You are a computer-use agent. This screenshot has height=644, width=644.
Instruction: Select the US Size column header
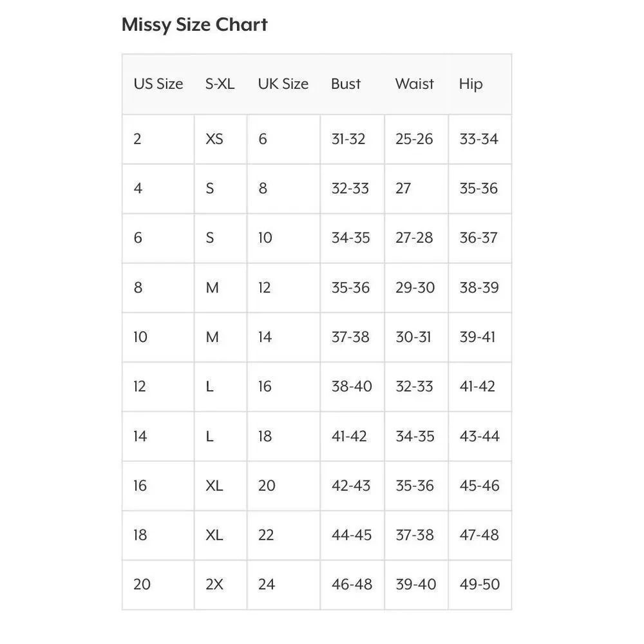158,84
